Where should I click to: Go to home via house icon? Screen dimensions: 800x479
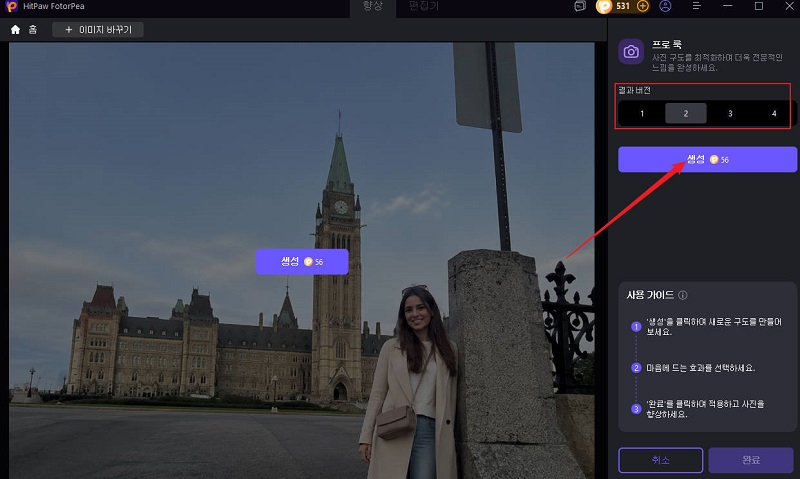click(x=15, y=30)
